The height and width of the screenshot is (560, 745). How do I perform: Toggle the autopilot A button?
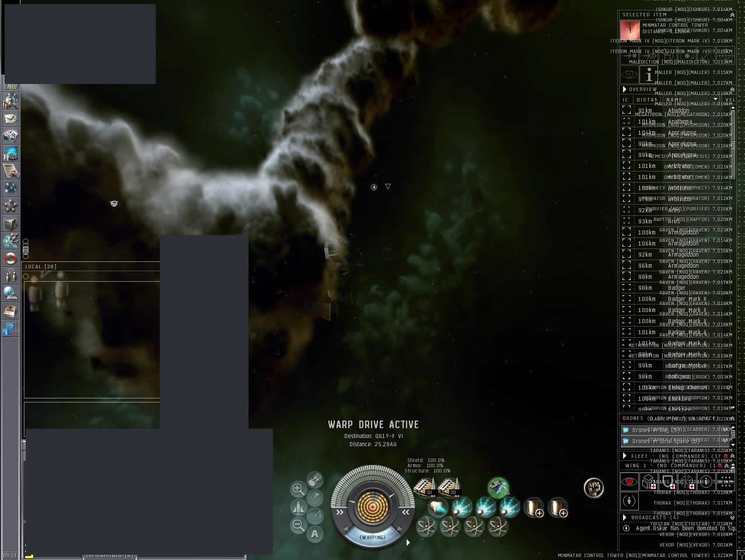[315, 533]
